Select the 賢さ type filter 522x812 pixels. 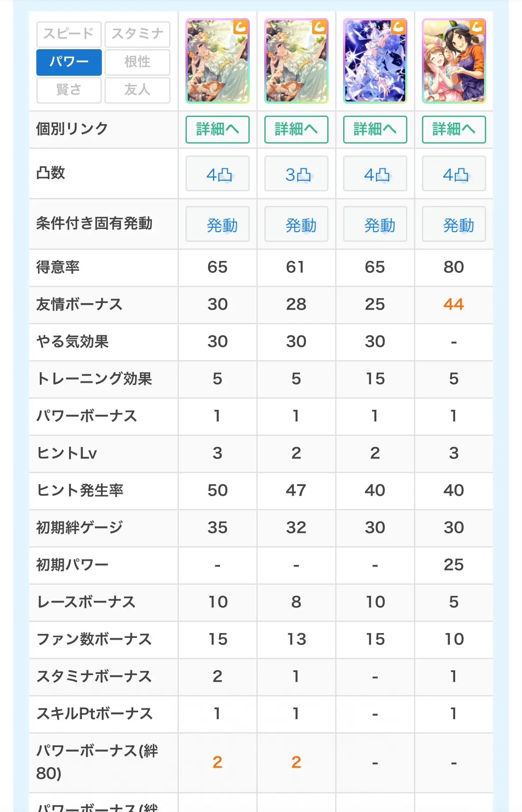tap(69, 90)
